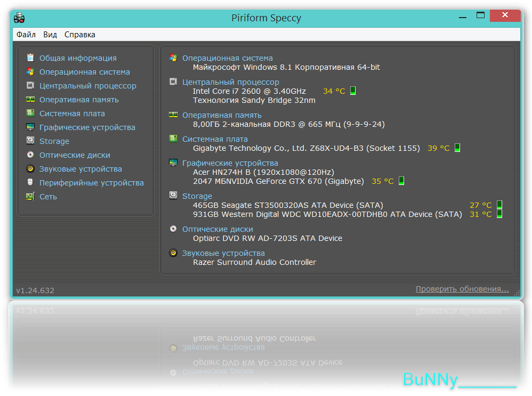Click Western Digital temperature gauge at 31 °C
This screenshot has height=396, width=532.
(499, 214)
